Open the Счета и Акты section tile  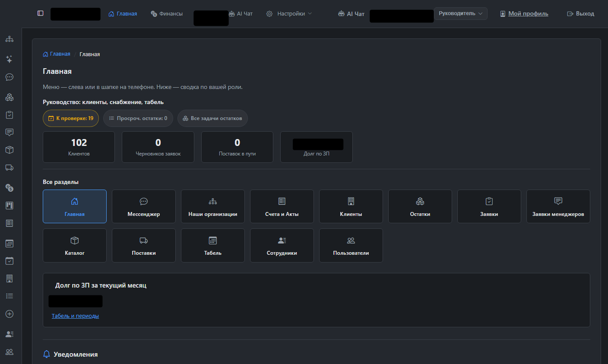[x=282, y=206]
